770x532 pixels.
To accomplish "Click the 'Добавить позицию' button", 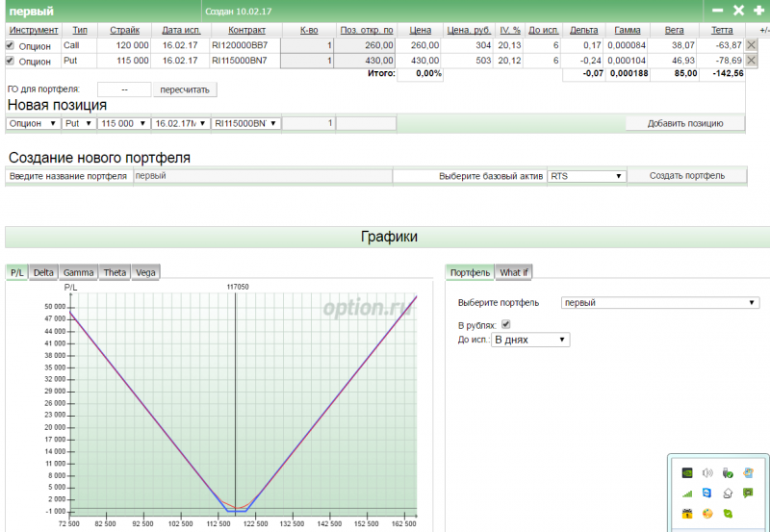I will [685, 124].
